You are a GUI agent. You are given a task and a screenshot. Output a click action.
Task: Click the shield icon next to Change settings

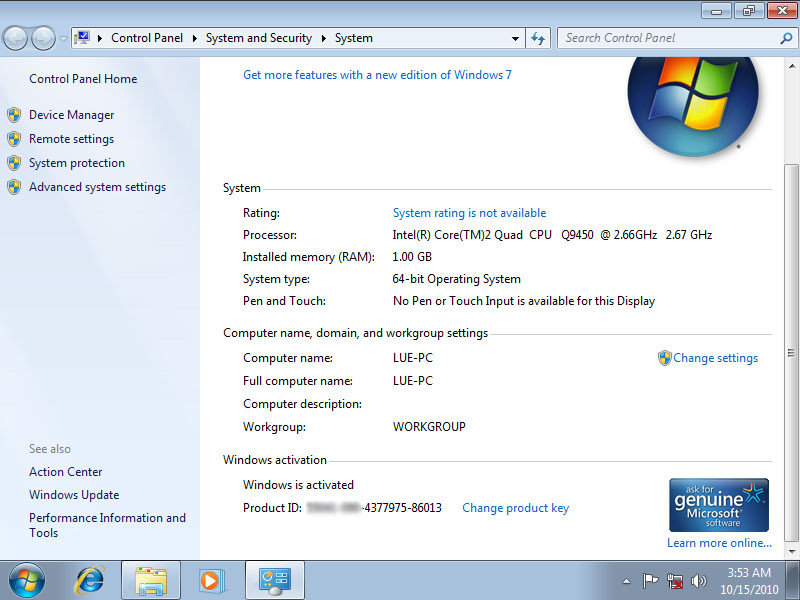(664, 358)
